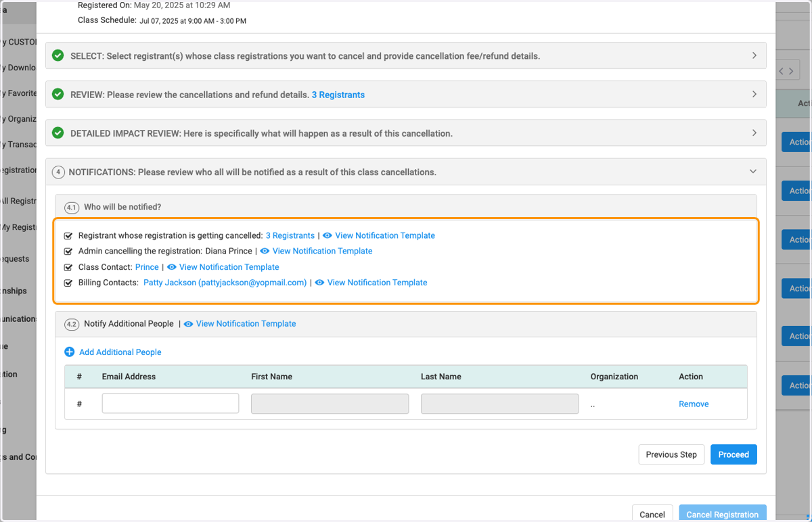Viewport: 812px width, 522px height.
Task: Click eye icon beside Notify Additional People
Action: [x=189, y=324]
